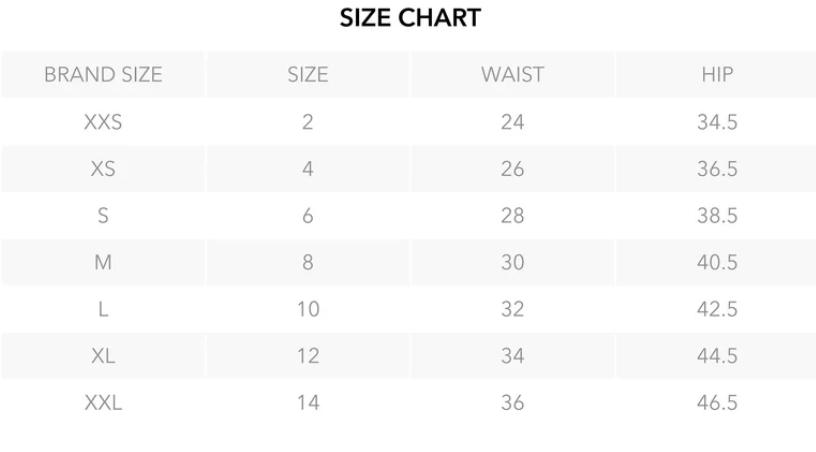Click size value 2 in XXS row
The width and height of the screenshot is (816, 452).
coord(308,122)
